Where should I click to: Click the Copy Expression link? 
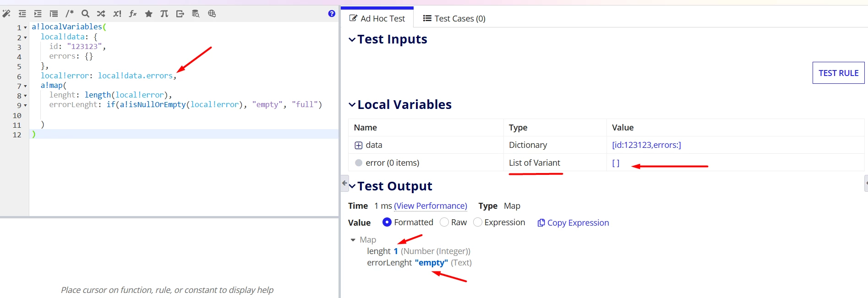578,223
